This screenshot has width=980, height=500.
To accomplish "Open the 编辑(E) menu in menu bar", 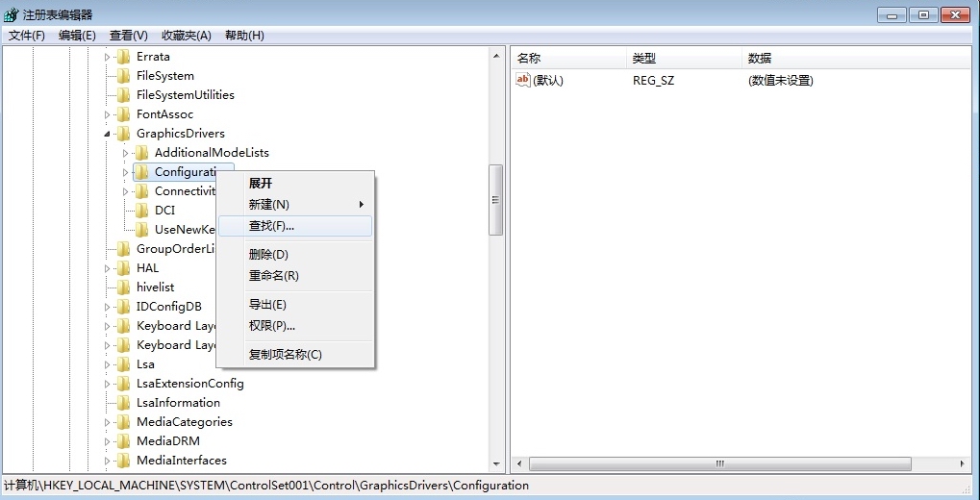I will pos(77,36).
